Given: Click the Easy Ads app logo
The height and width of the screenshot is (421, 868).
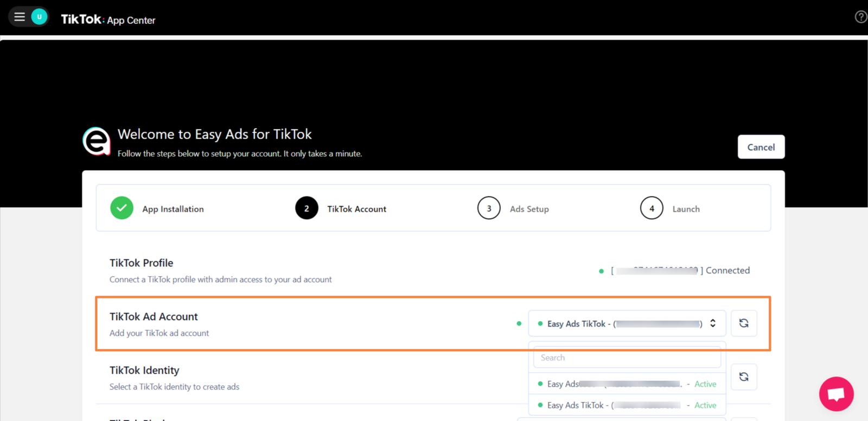Looking at the screenshot, I should tap(97, 141).
